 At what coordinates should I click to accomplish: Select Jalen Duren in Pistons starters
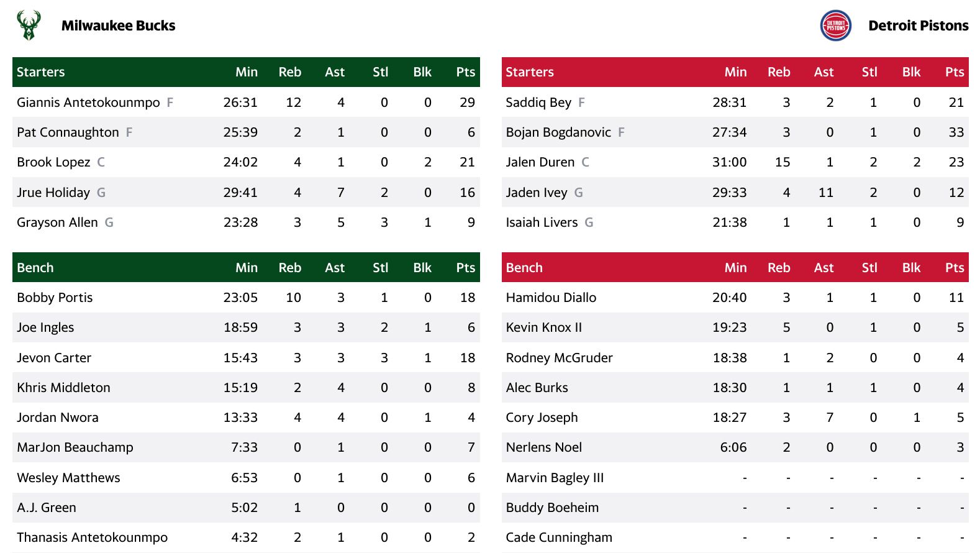tap(540, 162)
